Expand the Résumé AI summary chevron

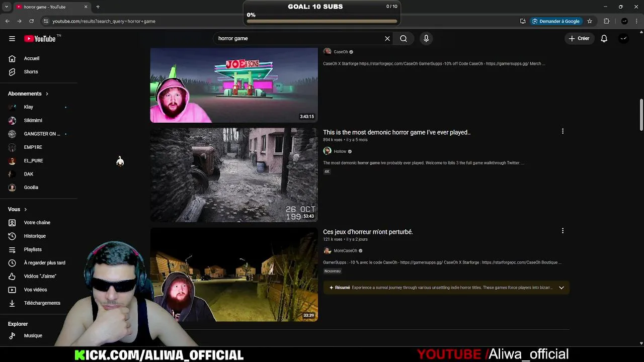(x=561, y=288)
